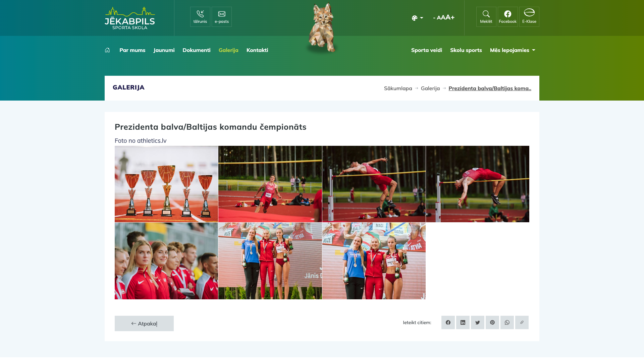Share via WhatsApp icon
Image resolution: width=644 pixels, height=362 pixels.
(x=507, y=322)
